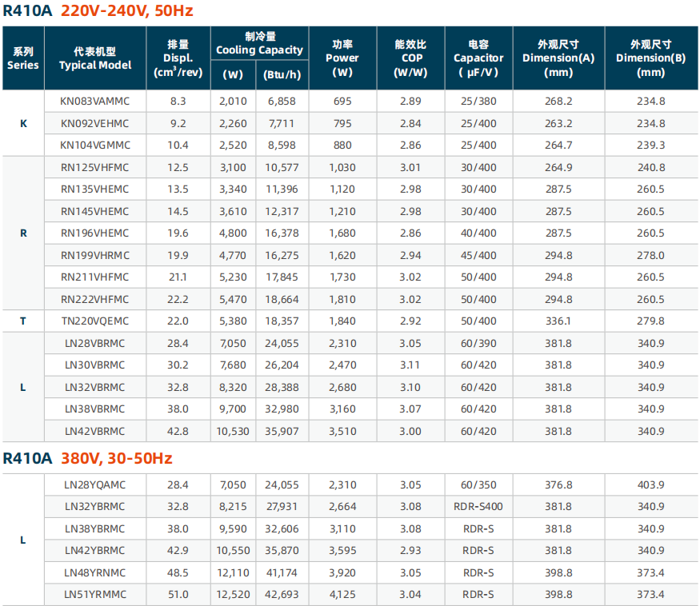Click capacitor value RDR-S400
This screenshot has height=606, width=700.
tap(478, 507)
